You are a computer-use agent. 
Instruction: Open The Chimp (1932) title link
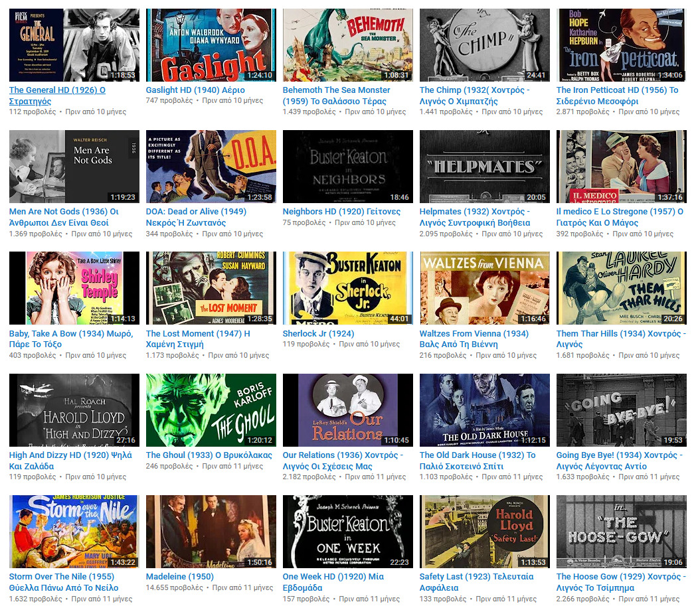coord(475,96)
